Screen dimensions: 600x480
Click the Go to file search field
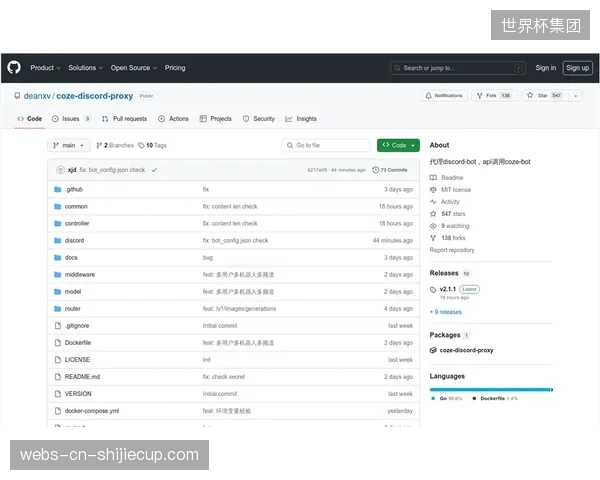(x=326, y=145)
